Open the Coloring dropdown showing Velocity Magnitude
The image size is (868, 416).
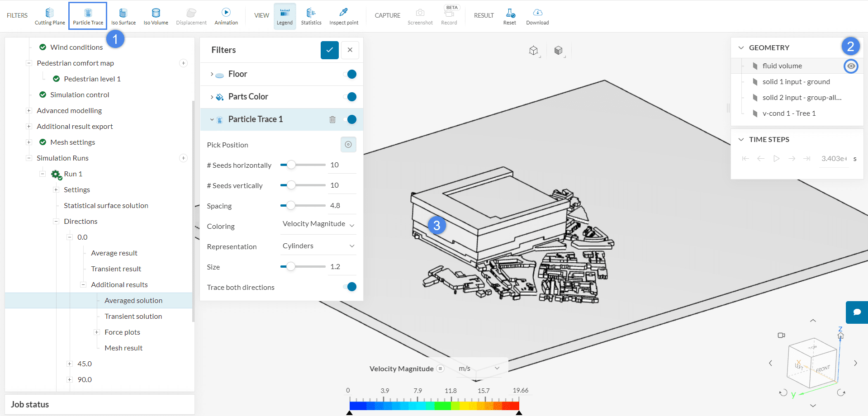pos(318,224)
